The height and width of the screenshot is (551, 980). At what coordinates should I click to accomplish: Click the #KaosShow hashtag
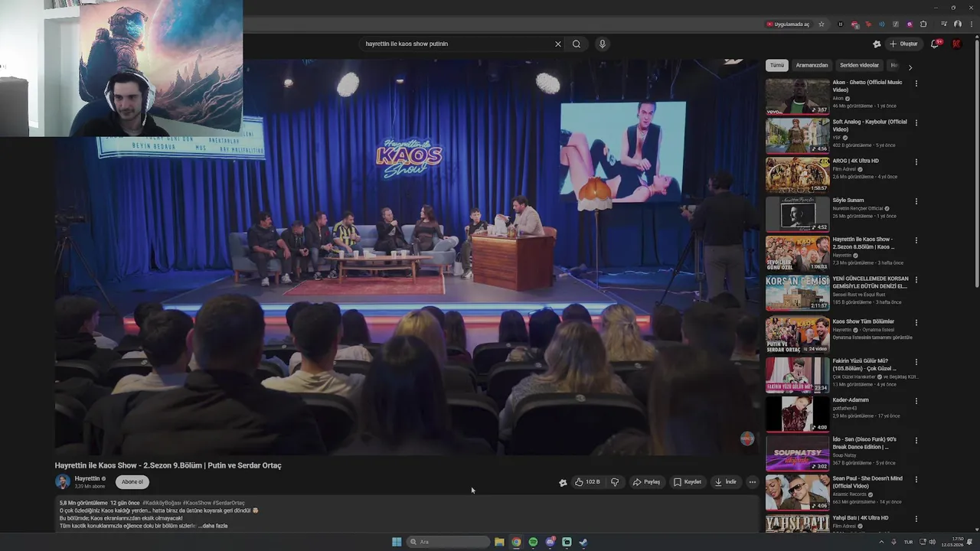(196, 503)
